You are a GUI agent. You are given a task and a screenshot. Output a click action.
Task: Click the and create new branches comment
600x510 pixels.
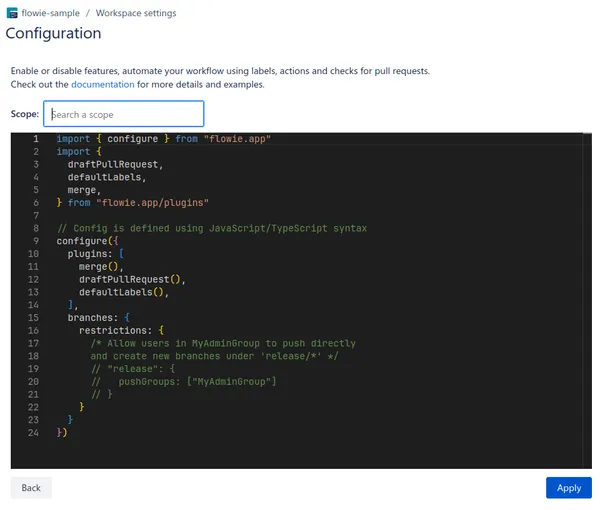[214, 356]
